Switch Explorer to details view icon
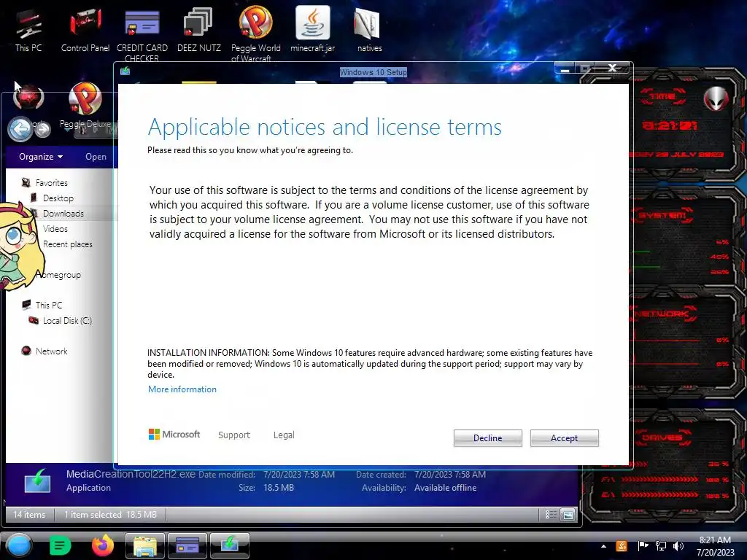747x560 pixels. point(551,514)
